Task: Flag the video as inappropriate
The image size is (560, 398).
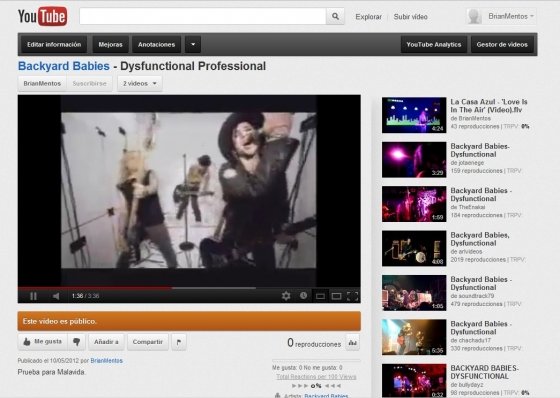Action: coord(179,342)
